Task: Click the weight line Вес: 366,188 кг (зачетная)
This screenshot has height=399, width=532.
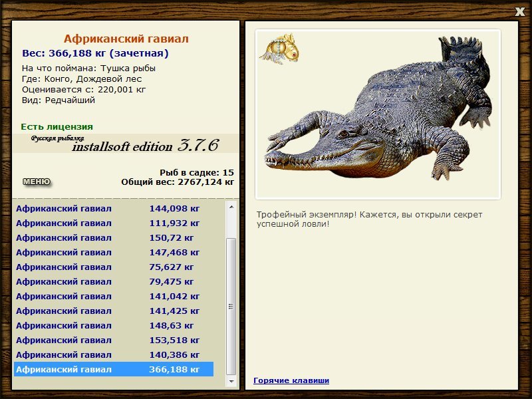Action: (x=95, y=53)
